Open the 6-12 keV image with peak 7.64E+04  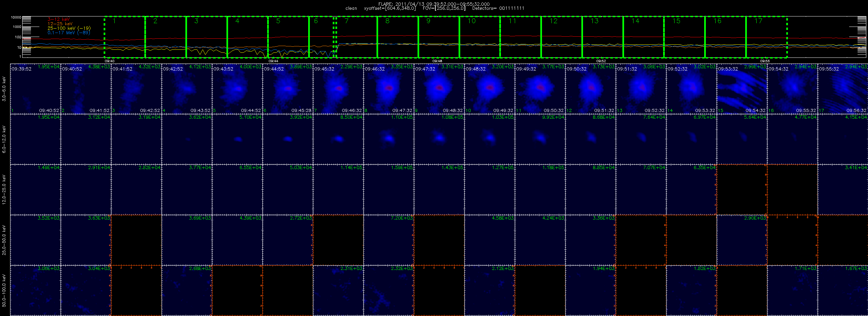coord(641,139)
